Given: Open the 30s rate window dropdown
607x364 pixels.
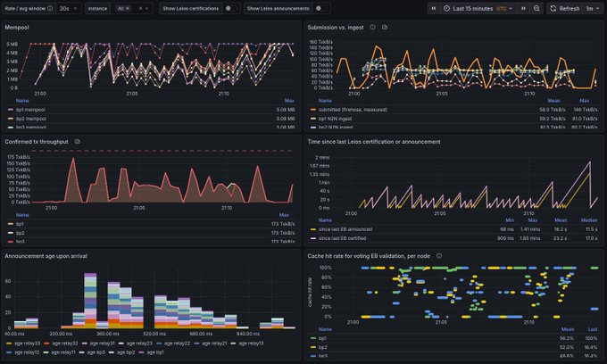Looking at the screenshot, I should click(x=68, y=8).
